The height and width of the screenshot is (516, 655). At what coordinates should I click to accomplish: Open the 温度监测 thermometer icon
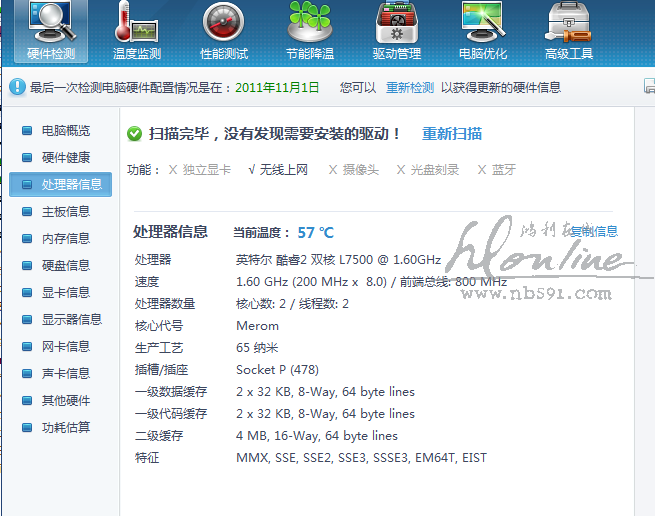click(x=137, y=31)
